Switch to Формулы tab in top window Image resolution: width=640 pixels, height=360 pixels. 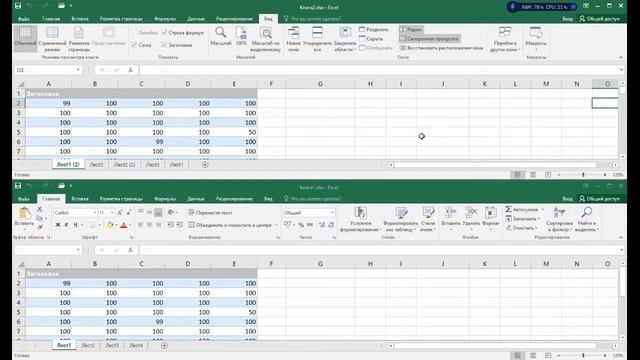164,19
